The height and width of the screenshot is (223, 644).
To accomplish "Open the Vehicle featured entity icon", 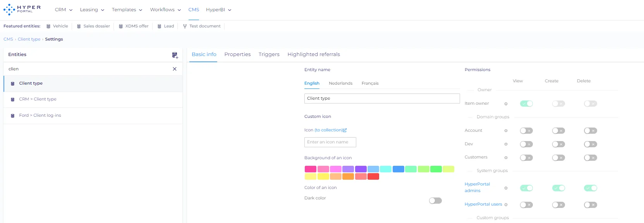I will click(x=48, y=26).
